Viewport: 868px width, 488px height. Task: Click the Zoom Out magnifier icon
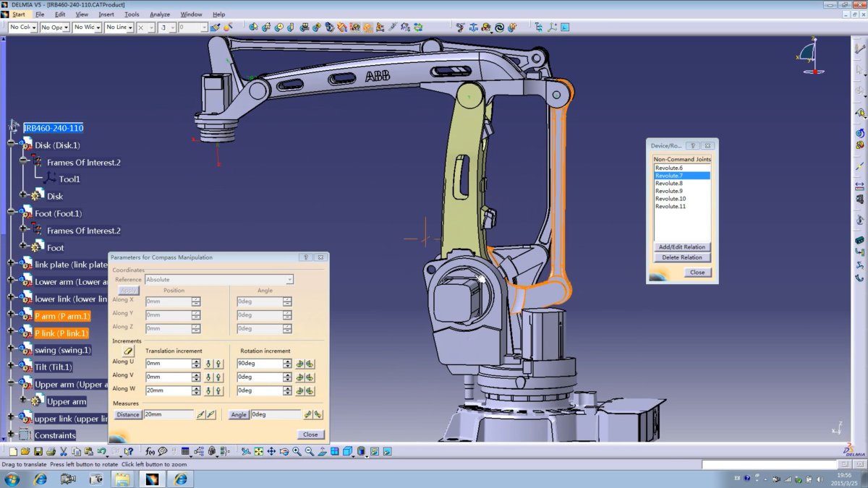(x=309, y=451)
